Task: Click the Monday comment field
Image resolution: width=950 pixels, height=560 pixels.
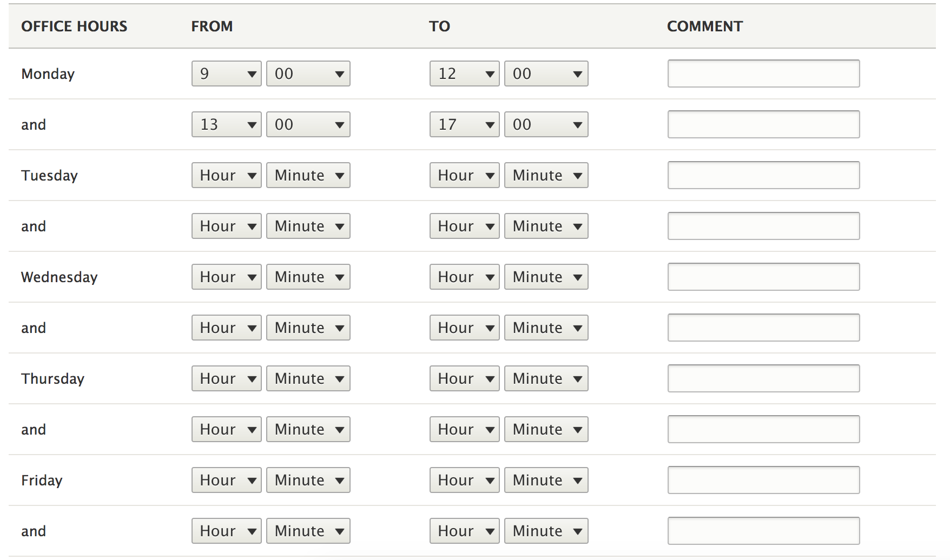Action: [763, 74]
